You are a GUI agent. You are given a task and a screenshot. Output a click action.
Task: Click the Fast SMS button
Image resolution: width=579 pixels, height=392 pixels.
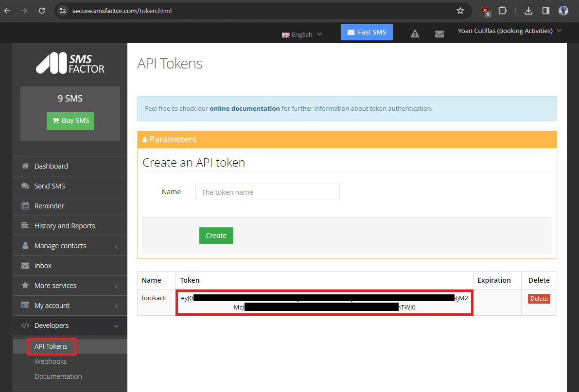[367, 32]
